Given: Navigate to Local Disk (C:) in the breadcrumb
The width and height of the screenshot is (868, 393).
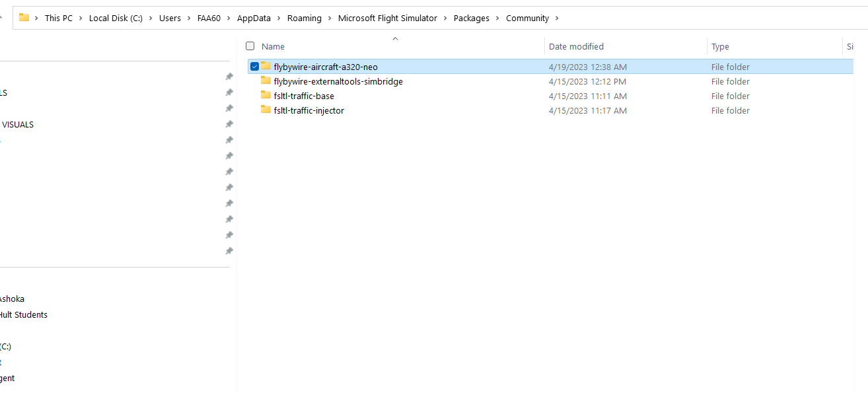Looking at the screenshot, I should pos(116,18).
